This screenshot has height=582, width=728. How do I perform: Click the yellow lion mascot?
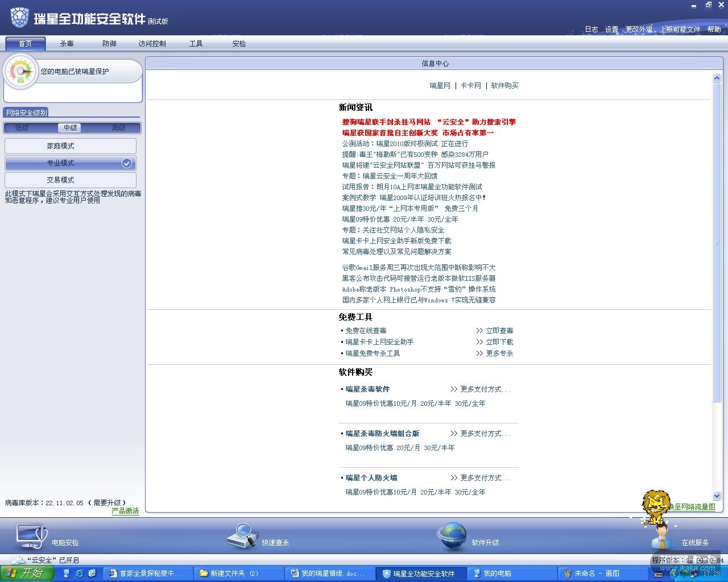pos(656,506)
